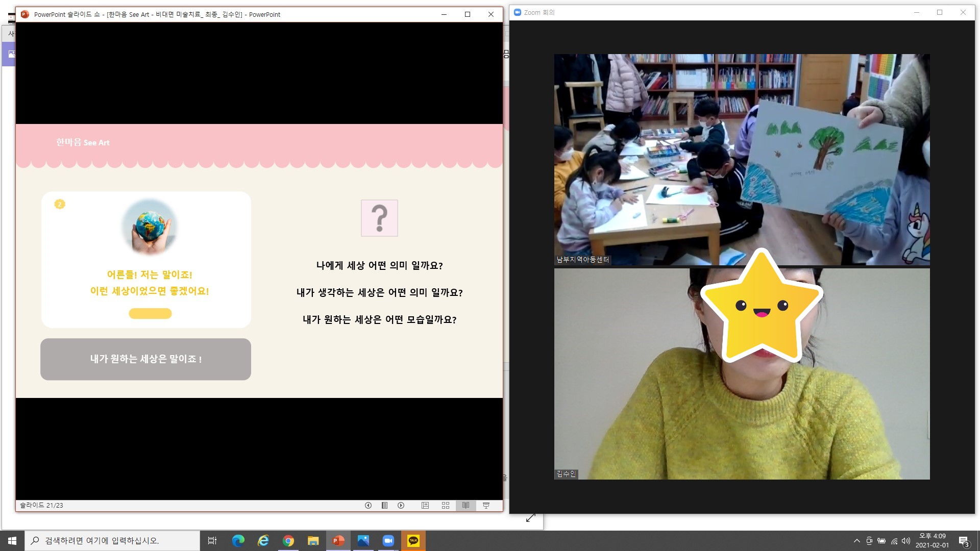Select the 남부지역아동센터 video tile
Screen dimensions: 980x551
[742, 159]
